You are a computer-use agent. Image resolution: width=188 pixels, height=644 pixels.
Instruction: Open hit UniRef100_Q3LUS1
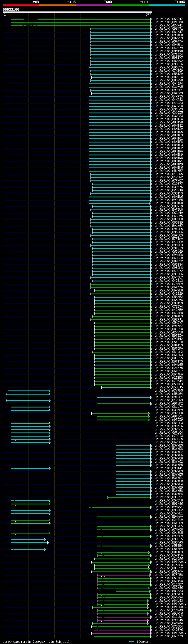pos(169,497)
